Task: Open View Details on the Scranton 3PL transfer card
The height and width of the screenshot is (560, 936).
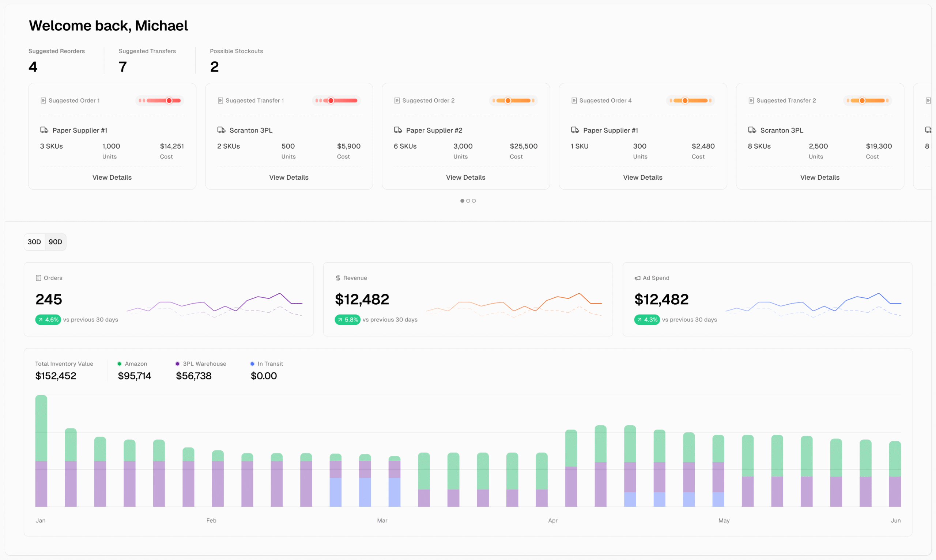Action: point(289,178)
